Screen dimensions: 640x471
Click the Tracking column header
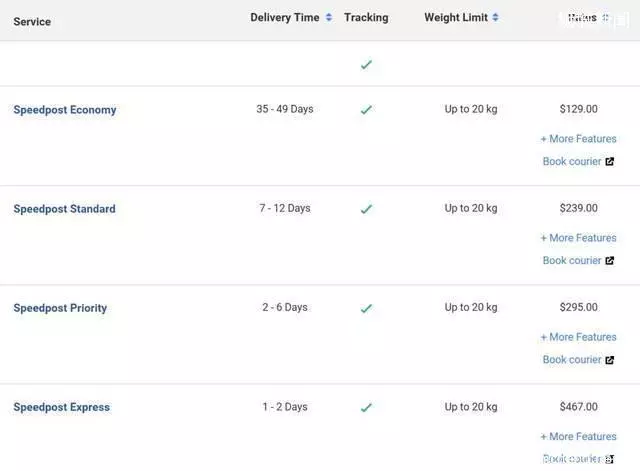[x=366, y=18]
